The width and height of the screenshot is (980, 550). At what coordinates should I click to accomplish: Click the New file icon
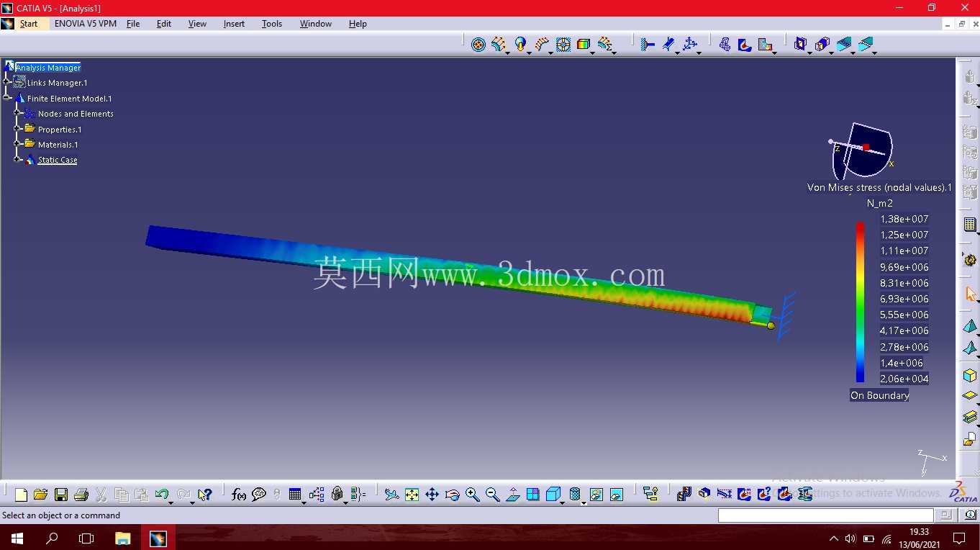coord(21,495)
